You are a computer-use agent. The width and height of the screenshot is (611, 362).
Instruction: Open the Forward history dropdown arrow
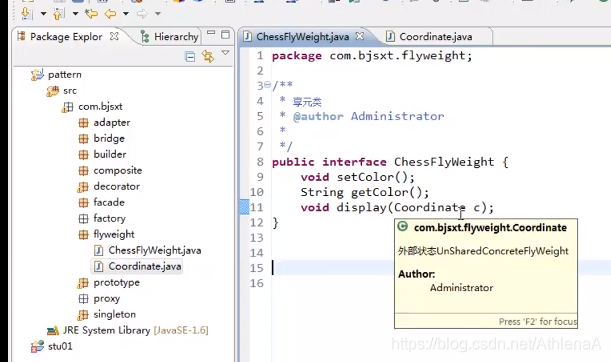(x=157, y=14)
